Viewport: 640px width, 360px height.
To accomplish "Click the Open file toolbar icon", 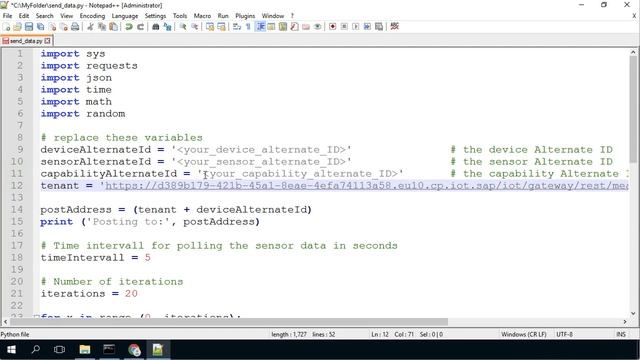I will [18, 27].
